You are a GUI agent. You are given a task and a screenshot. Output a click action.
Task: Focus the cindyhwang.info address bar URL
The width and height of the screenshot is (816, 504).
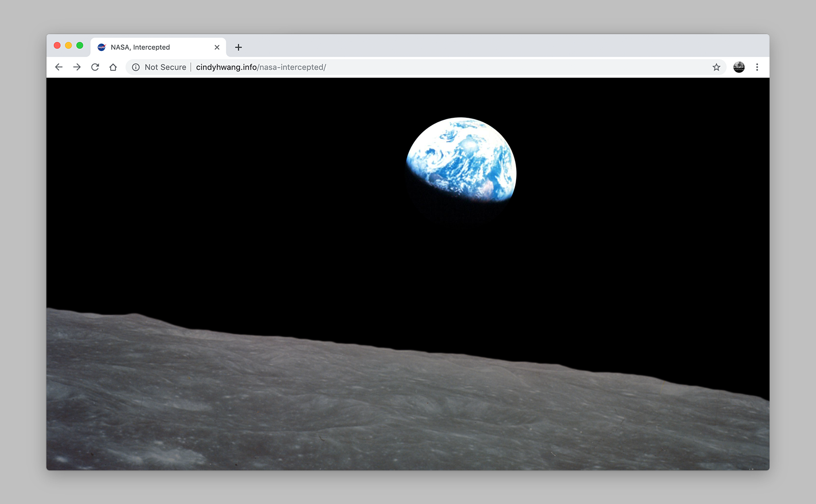(x=261, y=67)
